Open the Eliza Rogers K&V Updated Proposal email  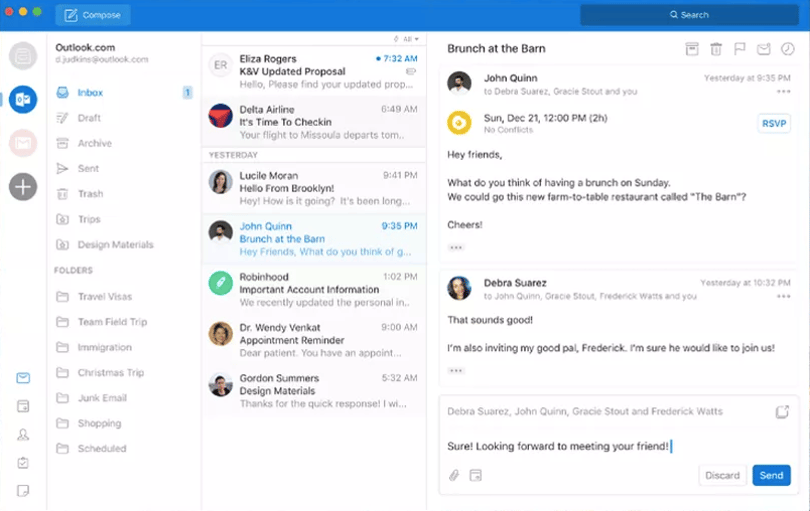314,71
